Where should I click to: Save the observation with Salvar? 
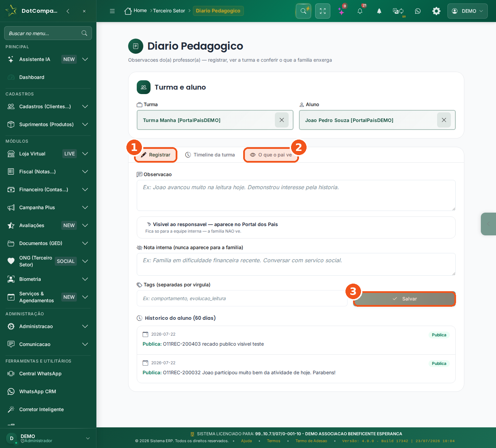[x=404, y=299]
